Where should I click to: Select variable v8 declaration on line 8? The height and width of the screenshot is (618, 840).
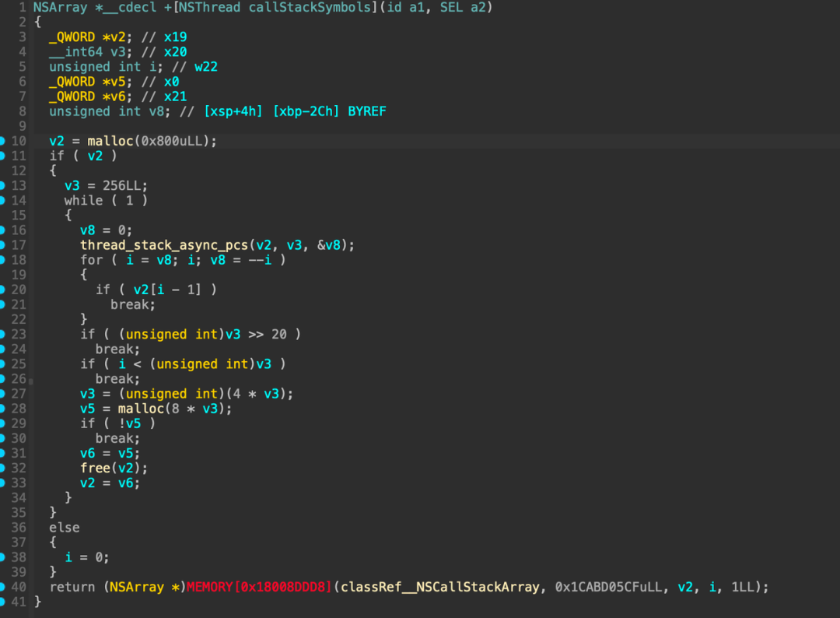point(156,111)
